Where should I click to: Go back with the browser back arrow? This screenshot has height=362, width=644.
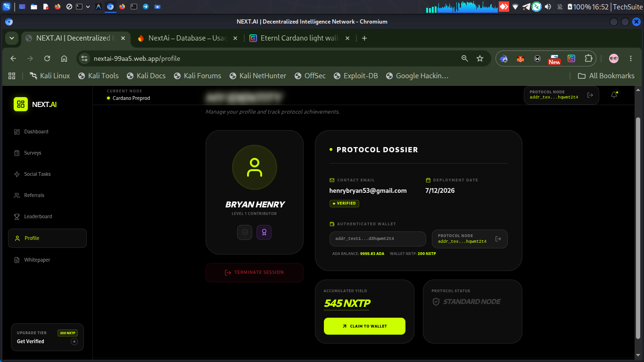click(x=13, y=58)
